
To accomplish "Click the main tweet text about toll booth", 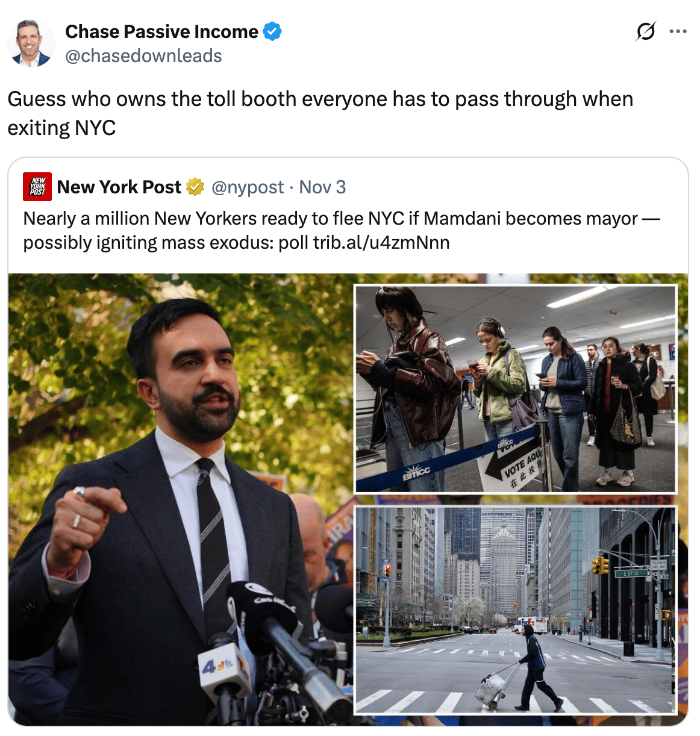I will tap(320, 113).
